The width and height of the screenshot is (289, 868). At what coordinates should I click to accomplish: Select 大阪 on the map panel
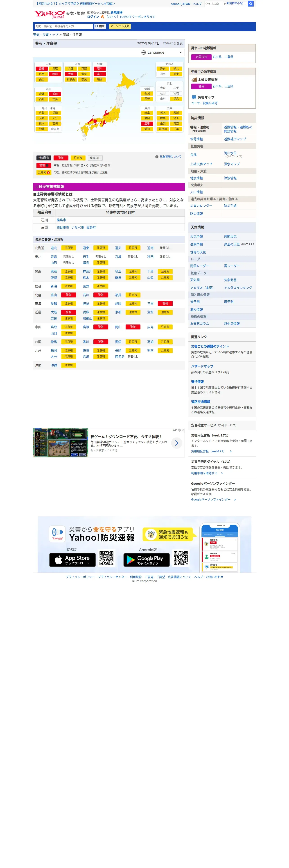tap(71, 74)
